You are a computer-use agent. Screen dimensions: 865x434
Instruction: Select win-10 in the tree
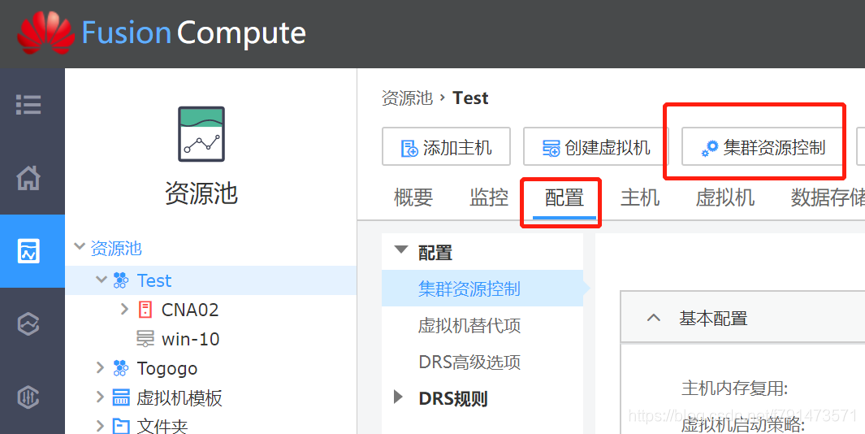190,339
